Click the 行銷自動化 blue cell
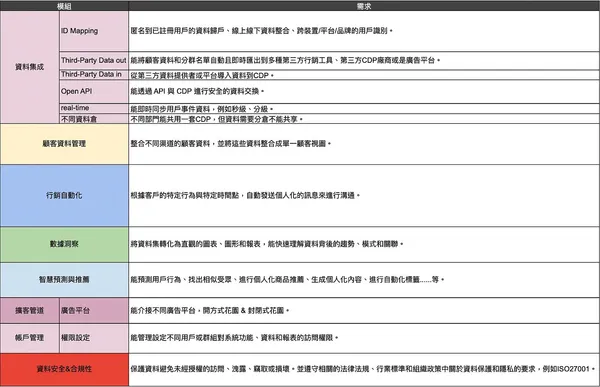This screenshot has width=600, height=387. 64,196
